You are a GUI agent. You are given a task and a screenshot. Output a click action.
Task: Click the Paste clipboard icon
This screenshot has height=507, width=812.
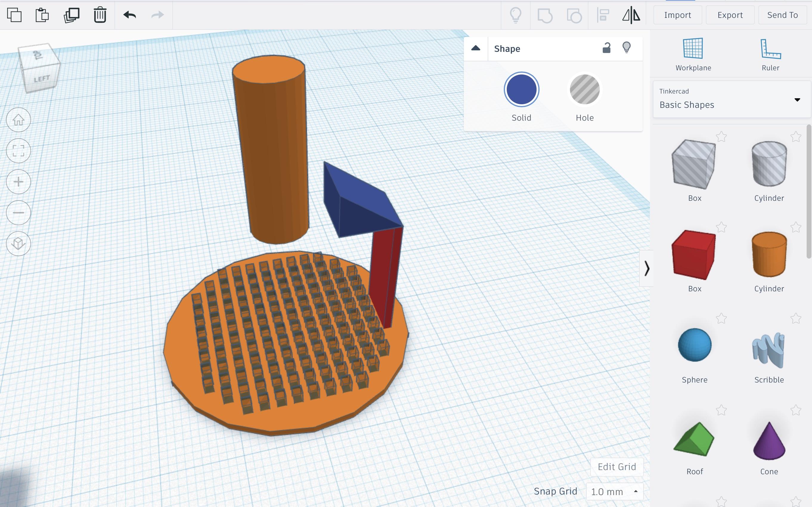click(x=42, y=15)
